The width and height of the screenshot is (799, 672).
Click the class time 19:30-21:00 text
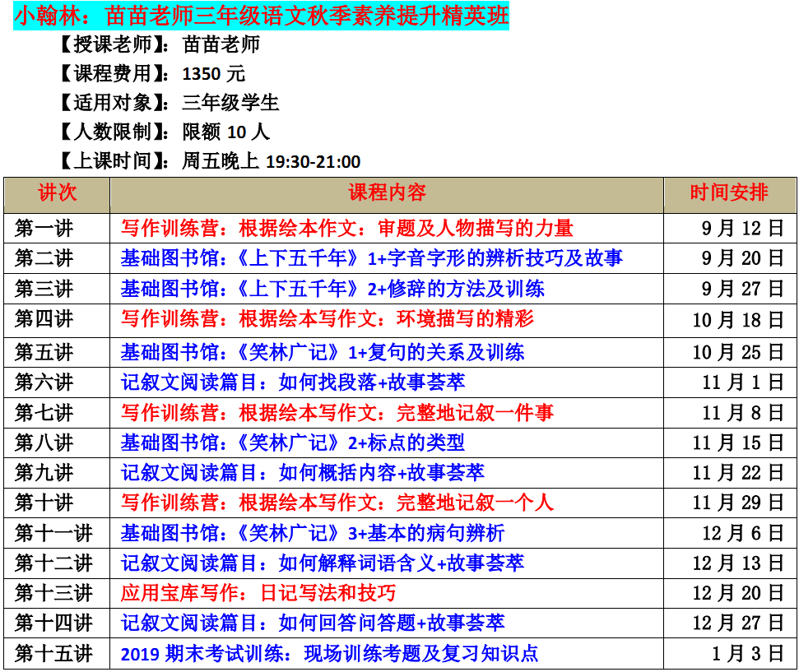pos(313,161)
